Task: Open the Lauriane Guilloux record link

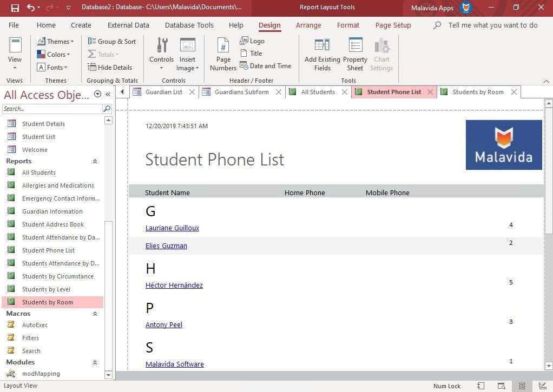Action: pos(172,228)
